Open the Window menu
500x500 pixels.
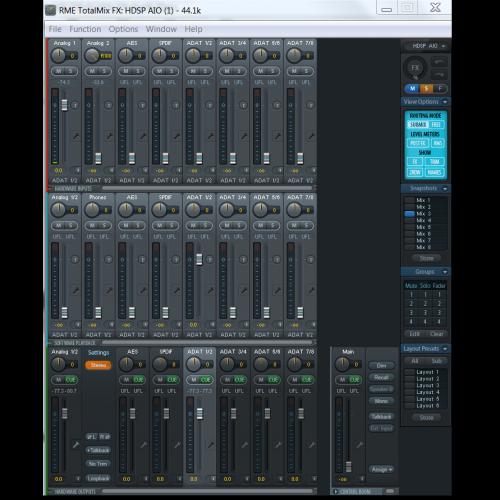161,29
